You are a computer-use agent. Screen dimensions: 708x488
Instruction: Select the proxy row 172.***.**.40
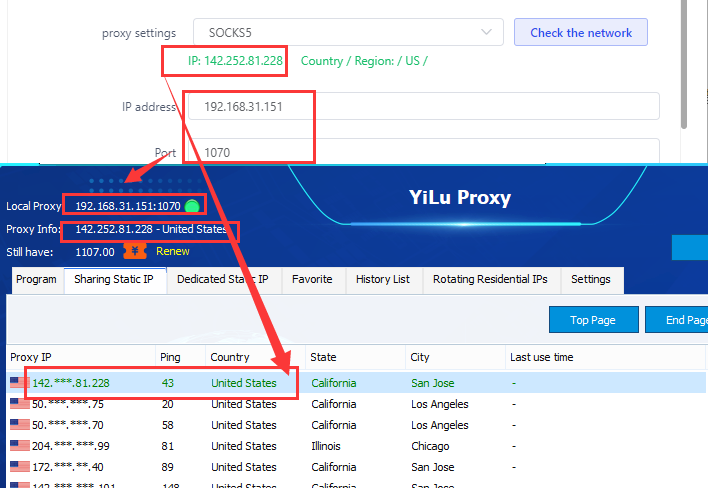point(357,467)
